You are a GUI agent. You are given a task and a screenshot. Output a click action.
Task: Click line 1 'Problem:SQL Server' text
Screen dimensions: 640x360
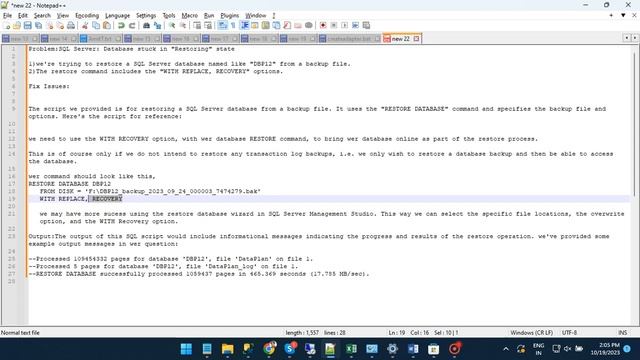[x=131, y=49]
